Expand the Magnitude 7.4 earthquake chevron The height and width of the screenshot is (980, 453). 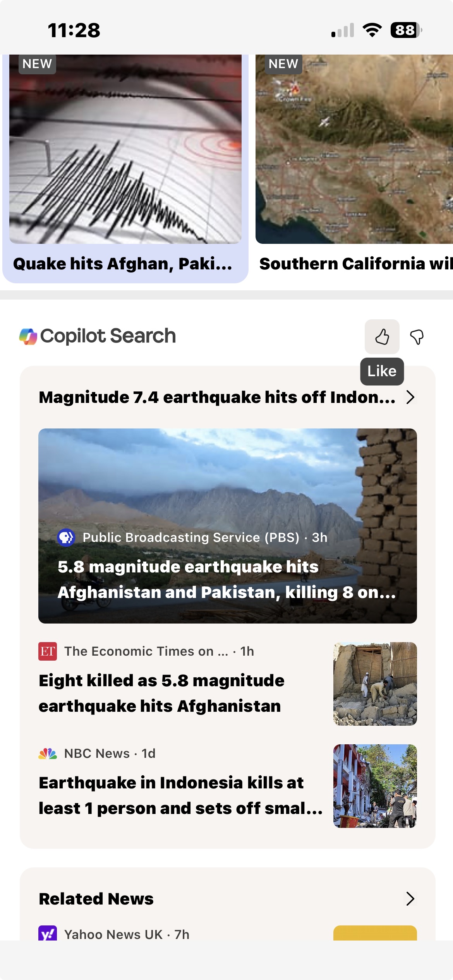tap(410, 397)
